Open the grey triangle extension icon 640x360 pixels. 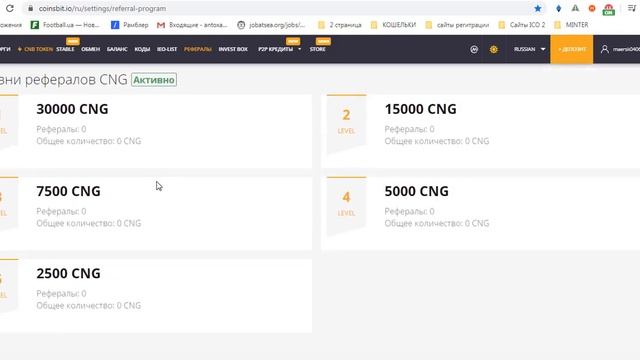click(x=575, y=8)
